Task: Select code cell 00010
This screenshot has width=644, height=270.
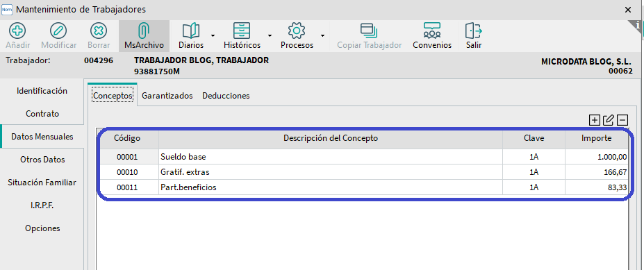Action: pyautogui.click(x=127, y=172)
